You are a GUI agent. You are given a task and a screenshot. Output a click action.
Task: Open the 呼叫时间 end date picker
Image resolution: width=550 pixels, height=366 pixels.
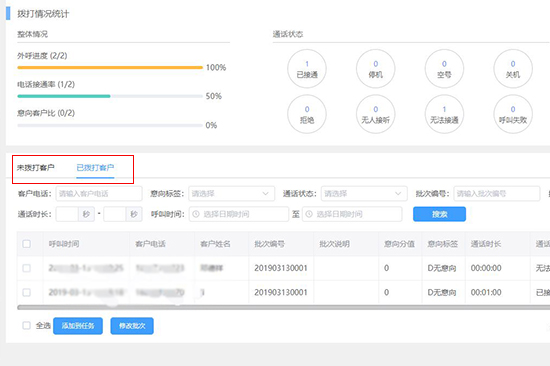pyautogui.click(x=352, y=214)
